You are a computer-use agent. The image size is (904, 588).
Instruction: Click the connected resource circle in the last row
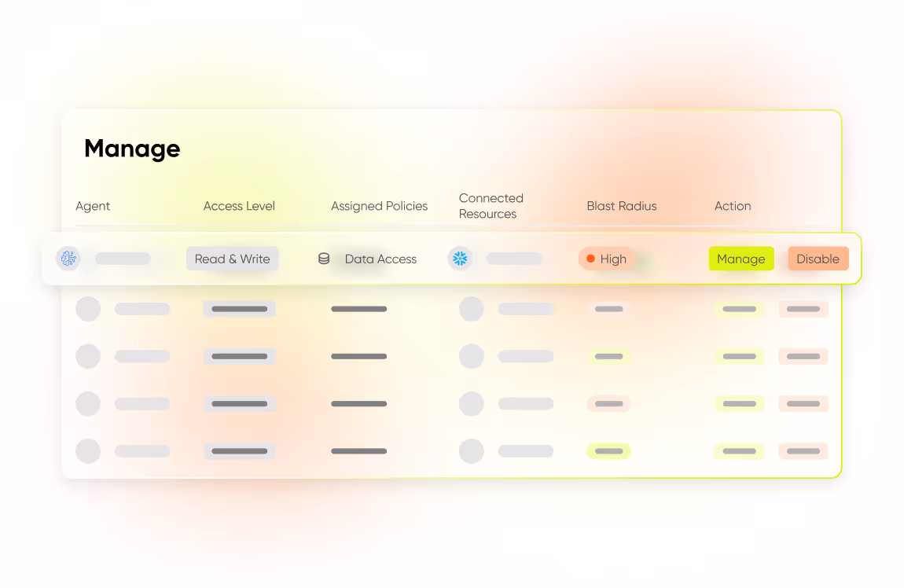pos(471,450)
